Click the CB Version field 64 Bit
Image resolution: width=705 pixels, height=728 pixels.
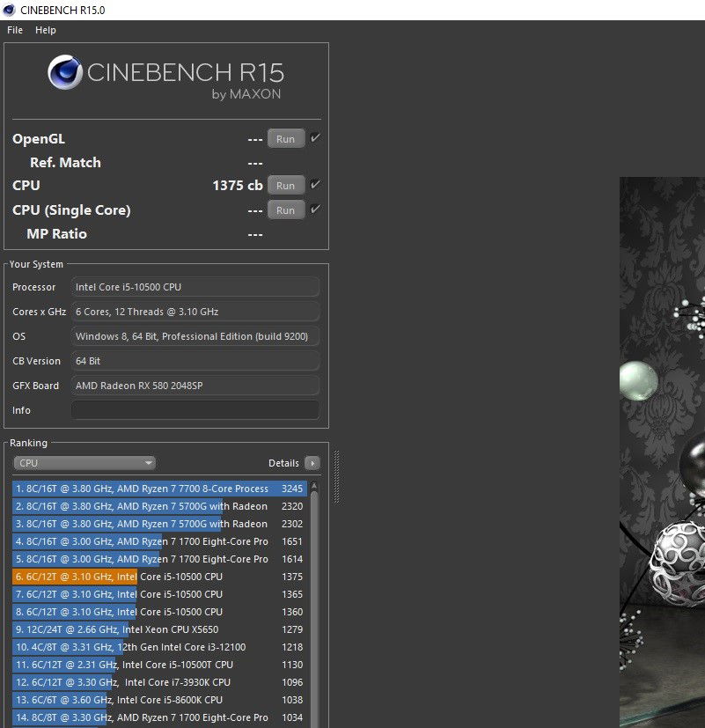tap(195, 361)
